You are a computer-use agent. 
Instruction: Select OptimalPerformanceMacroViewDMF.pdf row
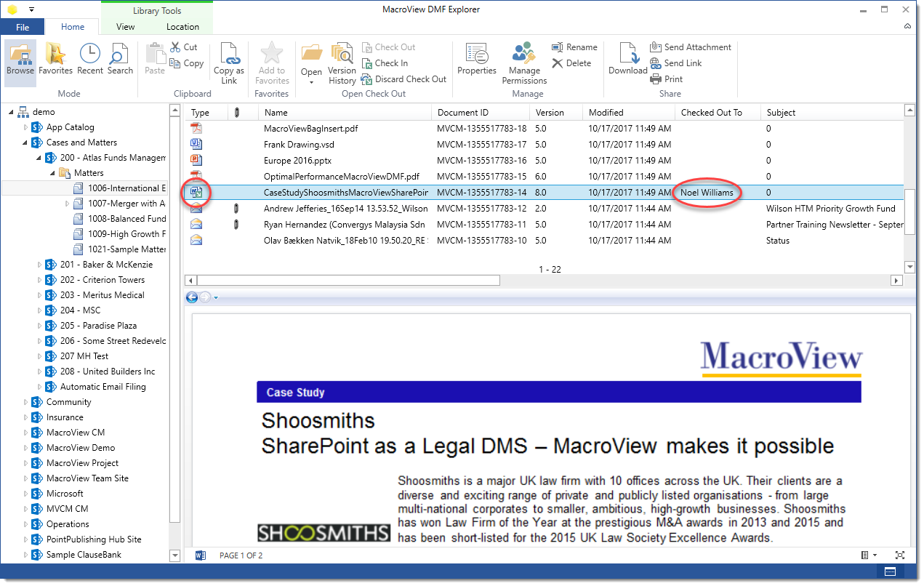click(x=544, y=176)
